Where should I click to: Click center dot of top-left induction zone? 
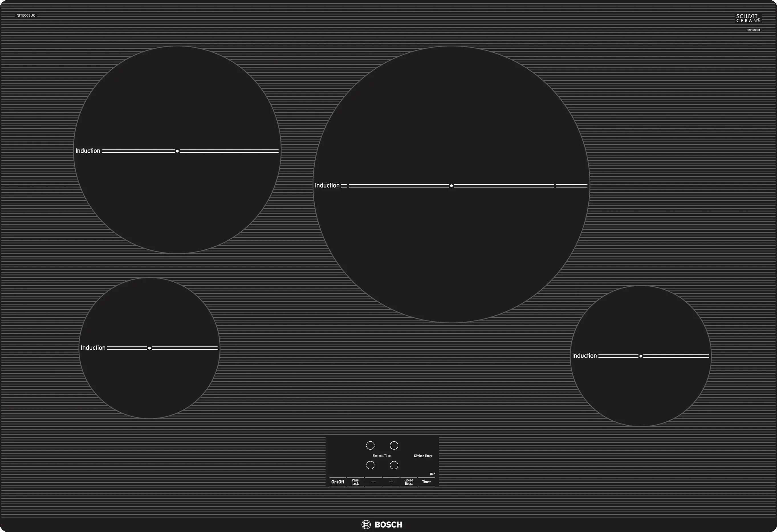pyautogui.click(x=177, y=151)
